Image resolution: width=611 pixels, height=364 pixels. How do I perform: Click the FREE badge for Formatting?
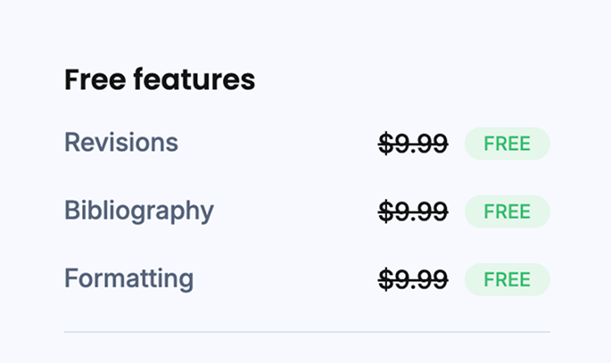point(507,279)
